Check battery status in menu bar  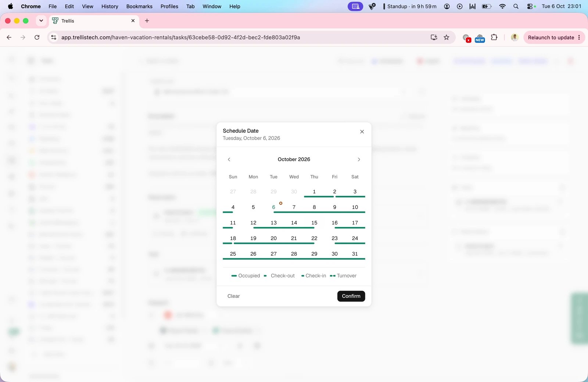click(487, 6)
